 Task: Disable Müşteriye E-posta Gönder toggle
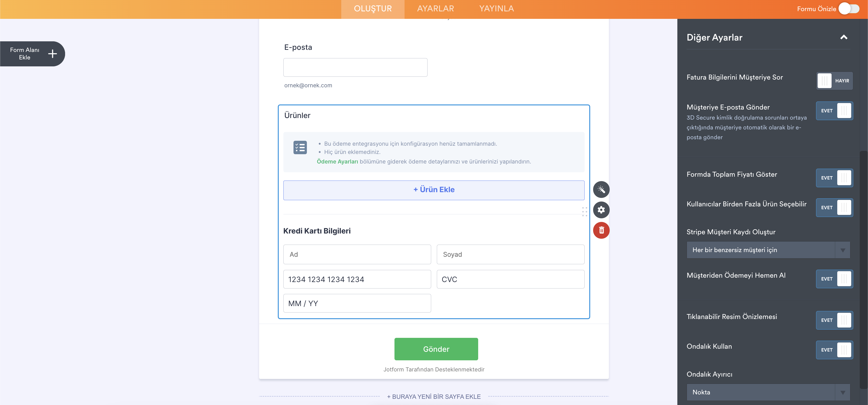[834, 111]
